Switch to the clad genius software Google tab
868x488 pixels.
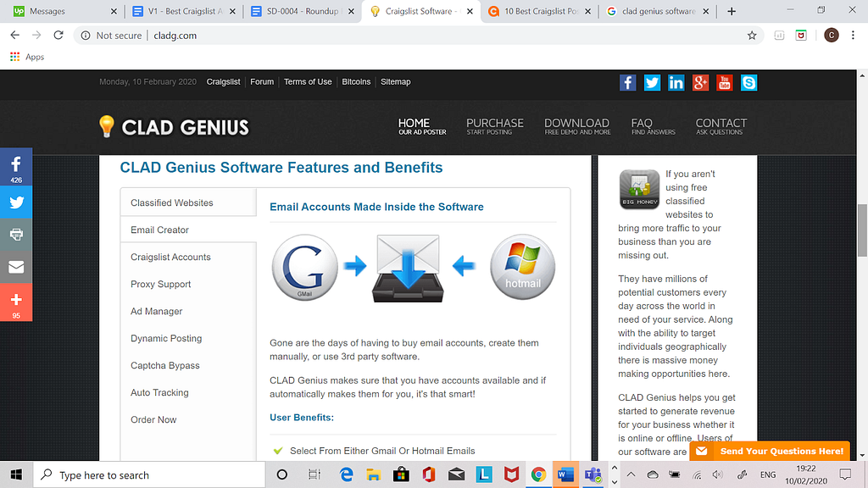[658, 11]
